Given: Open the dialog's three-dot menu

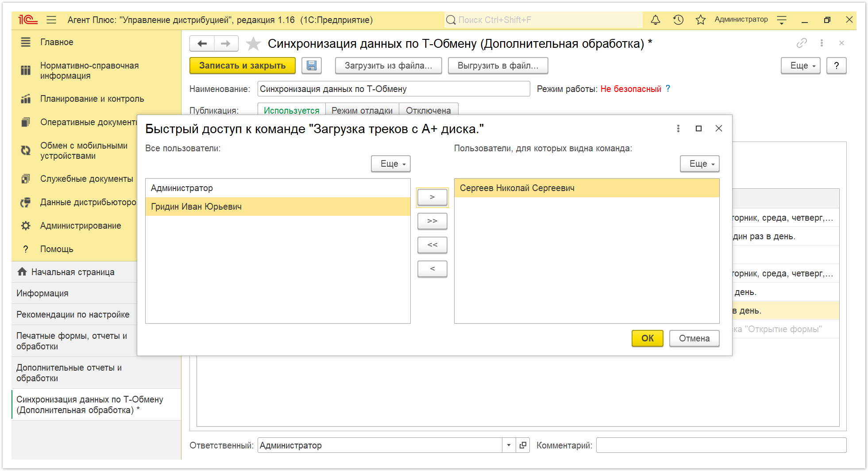Looking at the screenshot, I should [678, 128].
